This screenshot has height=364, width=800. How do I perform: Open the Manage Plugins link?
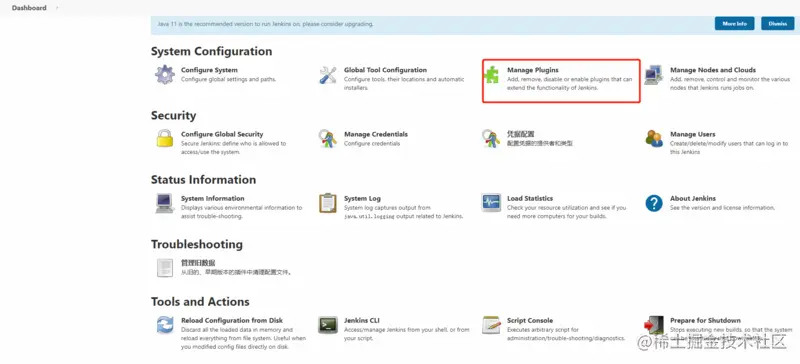point(533,70)
